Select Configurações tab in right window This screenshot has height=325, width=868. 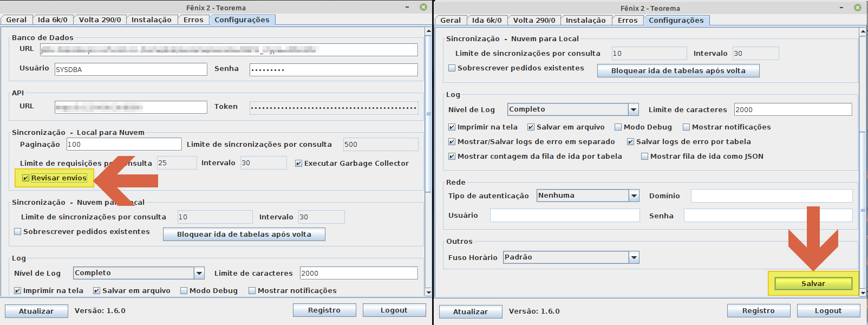[676, 20]
